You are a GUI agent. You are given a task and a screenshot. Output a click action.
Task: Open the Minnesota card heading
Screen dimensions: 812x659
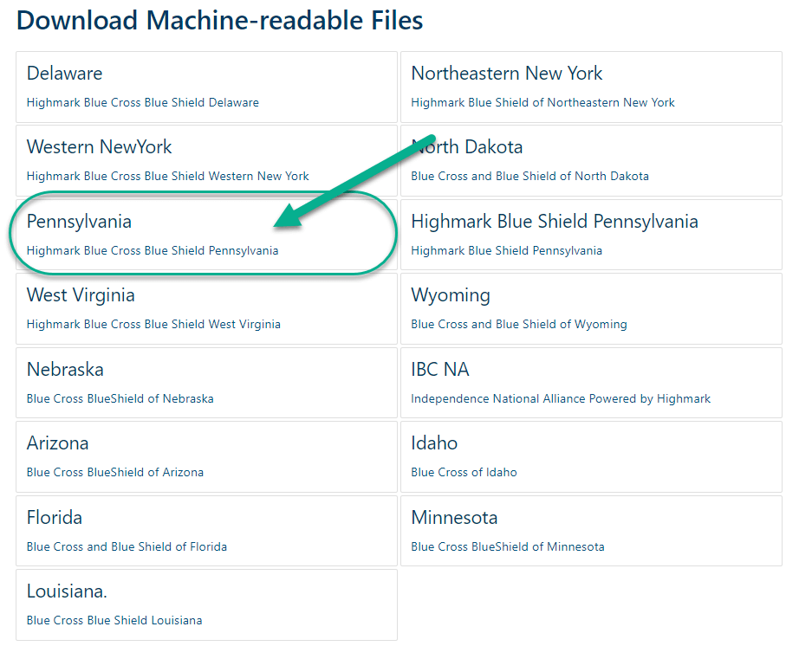click(454, 518)
